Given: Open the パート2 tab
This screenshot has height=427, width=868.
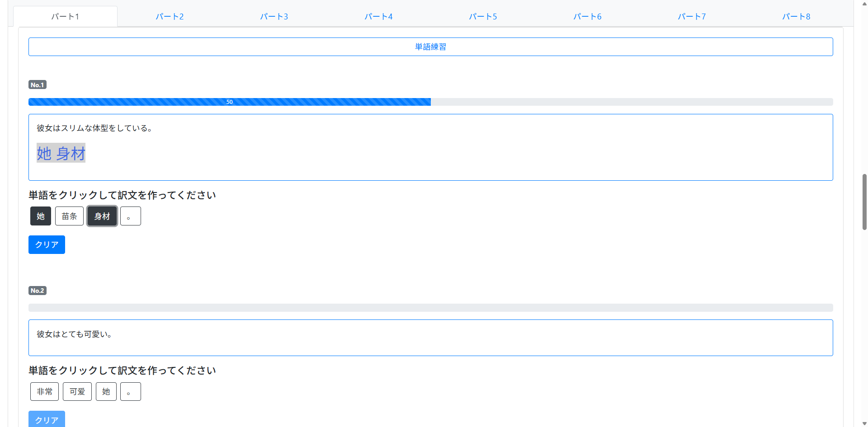Looking at the screenshot, I should [x=170, y=17].
